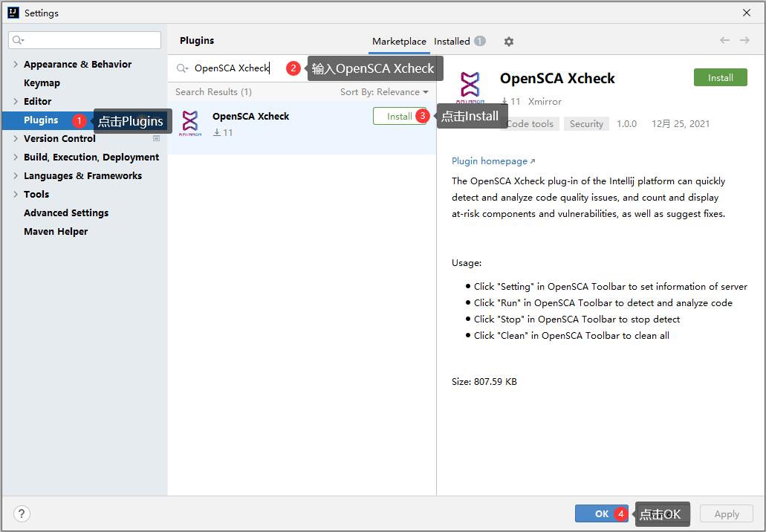Click the Usage: label
766x532 pixels.
tap(467, 263)
